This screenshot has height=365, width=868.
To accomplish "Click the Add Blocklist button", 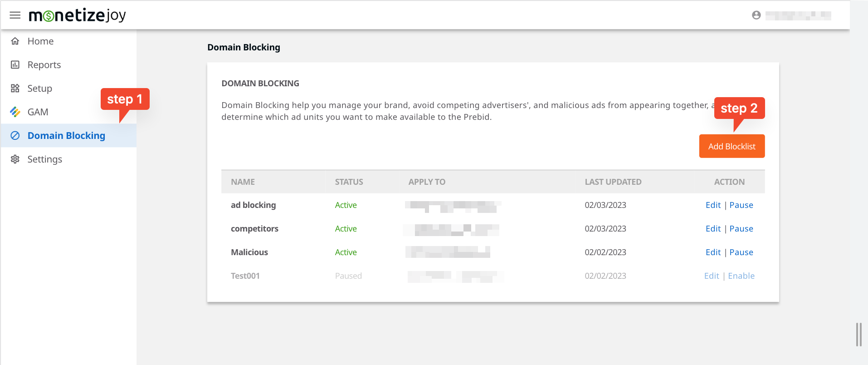I will pyautogui.click(x=732, y=146).
